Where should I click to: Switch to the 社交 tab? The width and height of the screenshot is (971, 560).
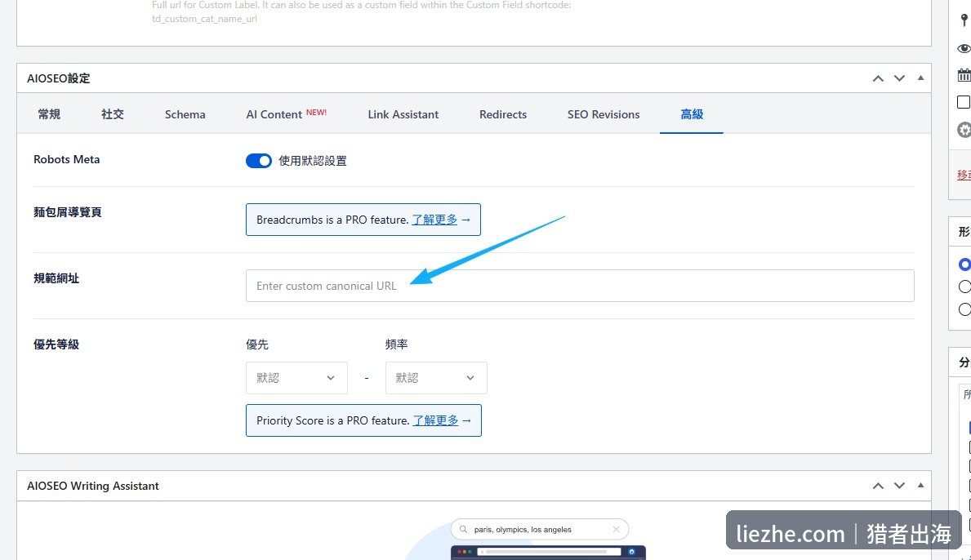tap(113, 113)
